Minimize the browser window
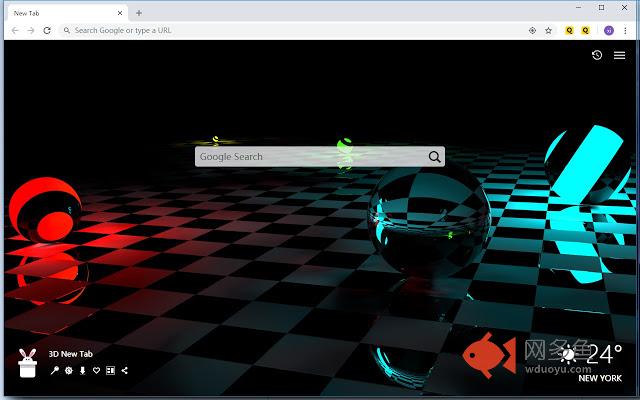Image resolution: width=640 pixels, height=400 pixels. point(578,7)
